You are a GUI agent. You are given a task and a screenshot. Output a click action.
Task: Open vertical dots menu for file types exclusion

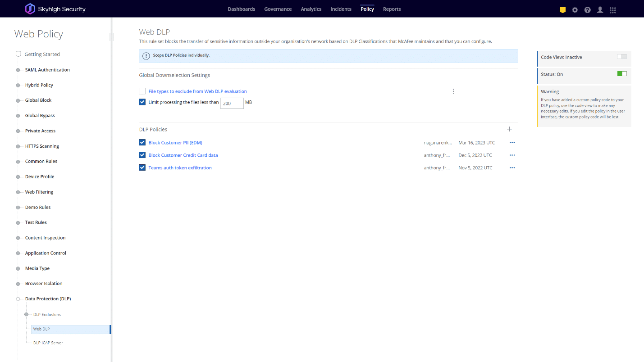[x=453, y=91]
